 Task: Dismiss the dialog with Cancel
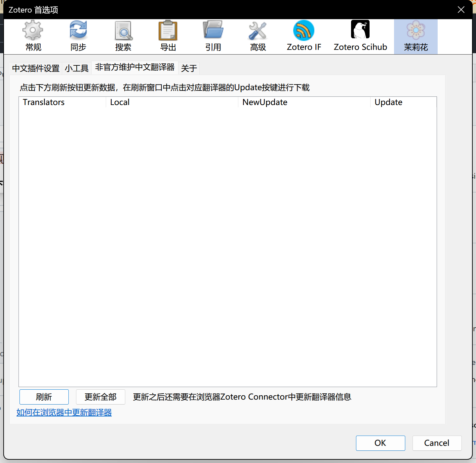click(x=437, y=443)
